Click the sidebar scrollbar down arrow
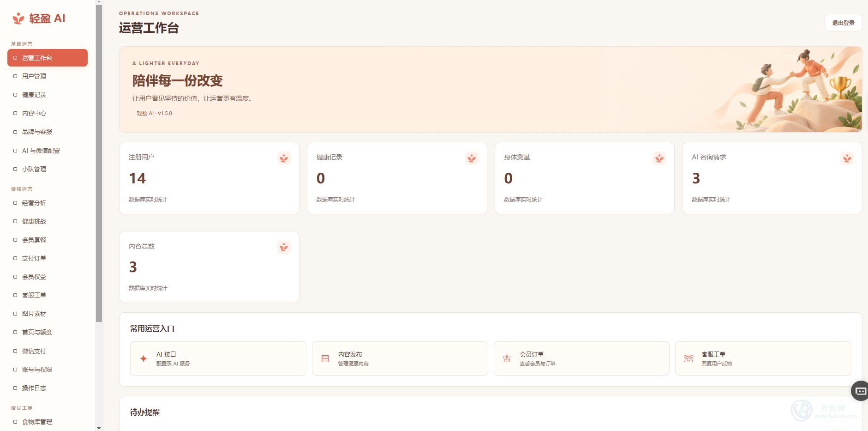This screenshot has width=868, height=431. [x=99, y=428]
